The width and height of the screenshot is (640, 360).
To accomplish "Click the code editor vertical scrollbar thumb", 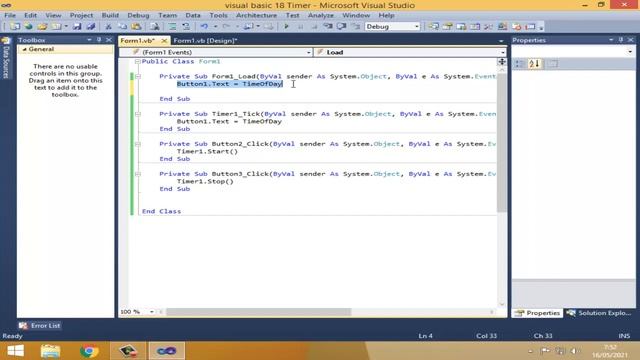I will point(502,143).
